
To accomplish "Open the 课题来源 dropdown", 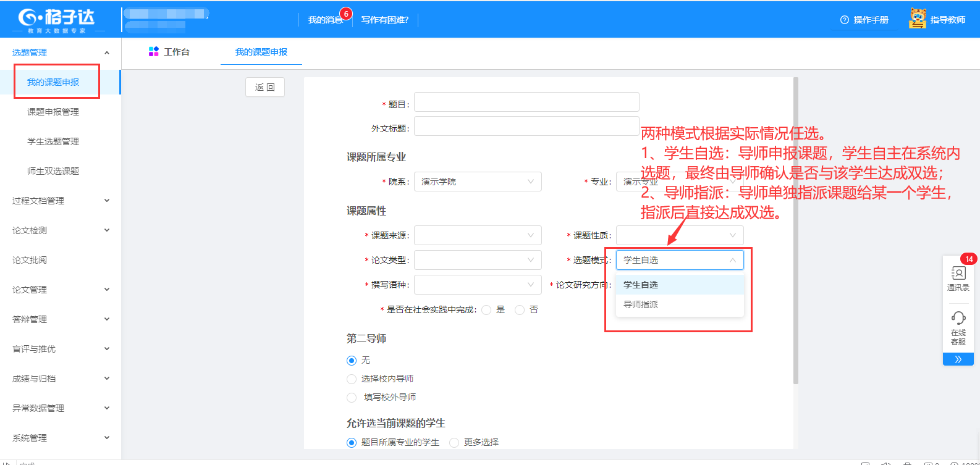I will (x=477, y=235).
